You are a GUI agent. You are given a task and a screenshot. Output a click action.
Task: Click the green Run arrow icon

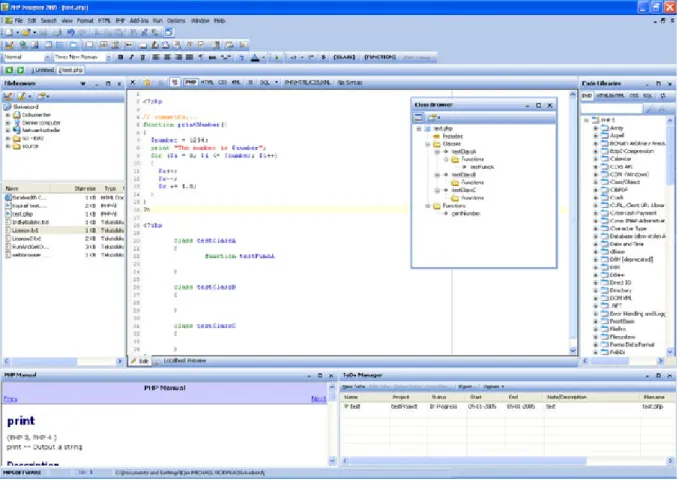(x=277, y=57)
